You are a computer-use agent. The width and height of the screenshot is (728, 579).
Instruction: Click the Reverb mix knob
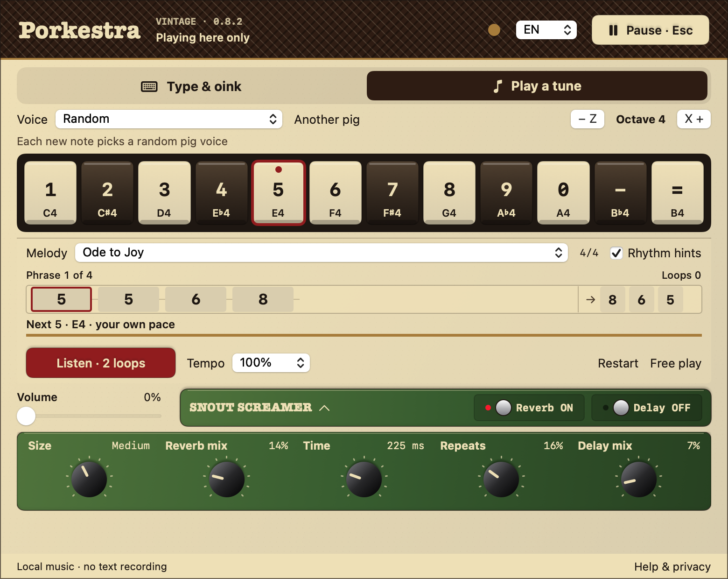[226, 479]
